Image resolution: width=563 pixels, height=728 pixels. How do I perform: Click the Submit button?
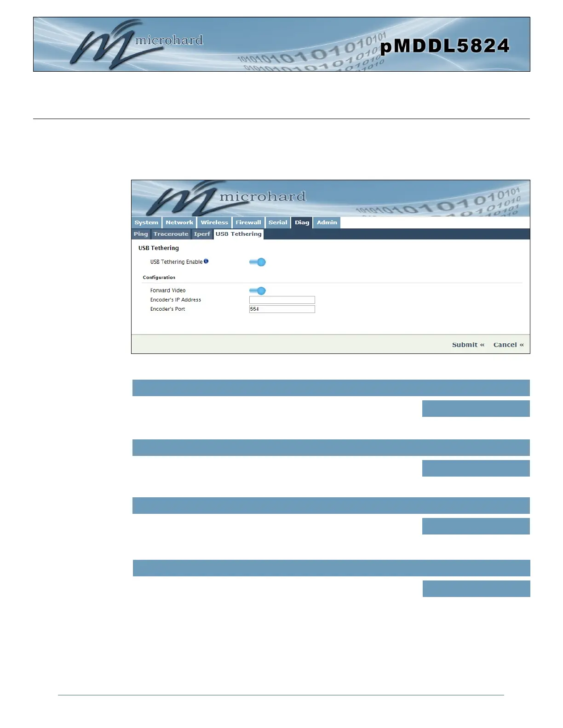(468, 345)
